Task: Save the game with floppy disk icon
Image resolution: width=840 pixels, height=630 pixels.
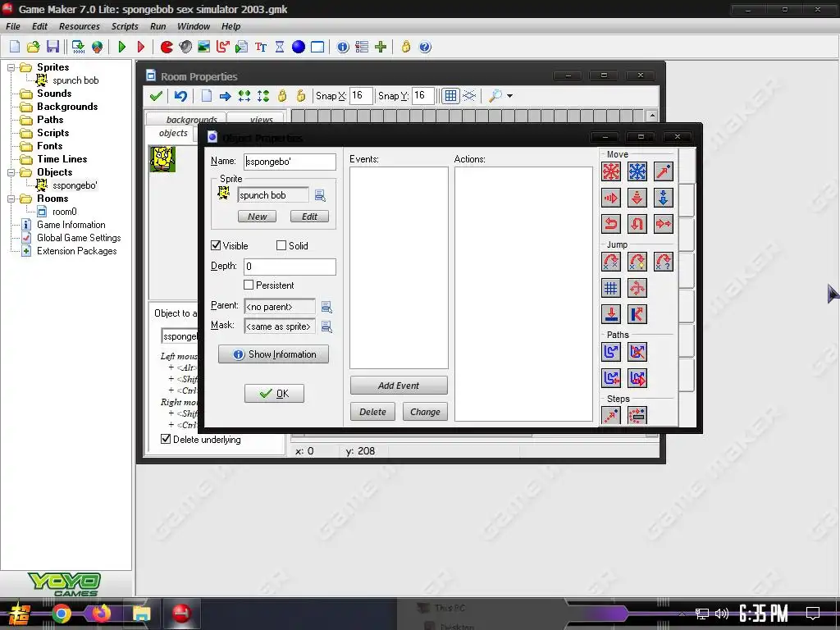Action: click(52, 47)
